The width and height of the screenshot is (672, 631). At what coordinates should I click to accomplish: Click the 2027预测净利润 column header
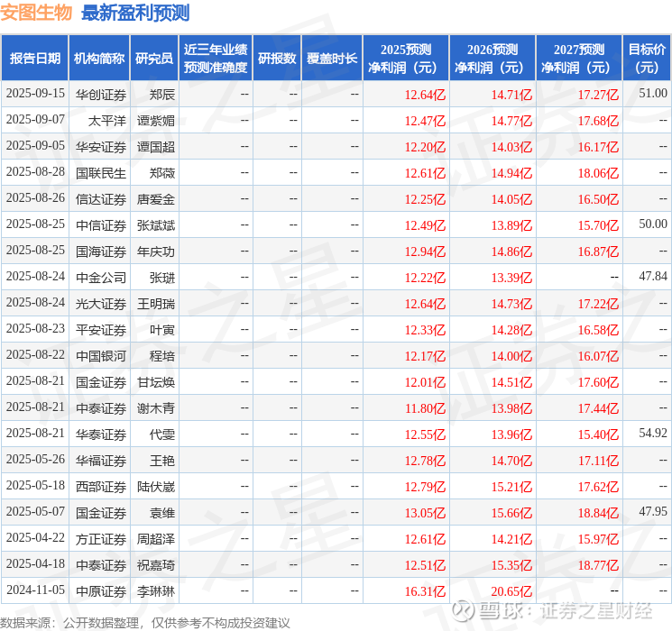point(579,59)
